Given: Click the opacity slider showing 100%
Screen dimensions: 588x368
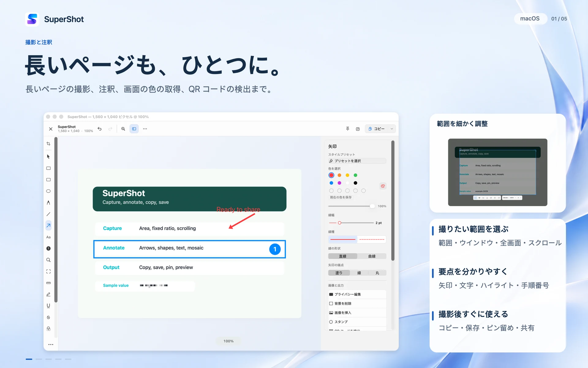Looking at the screenshot, I should point(352,206).
